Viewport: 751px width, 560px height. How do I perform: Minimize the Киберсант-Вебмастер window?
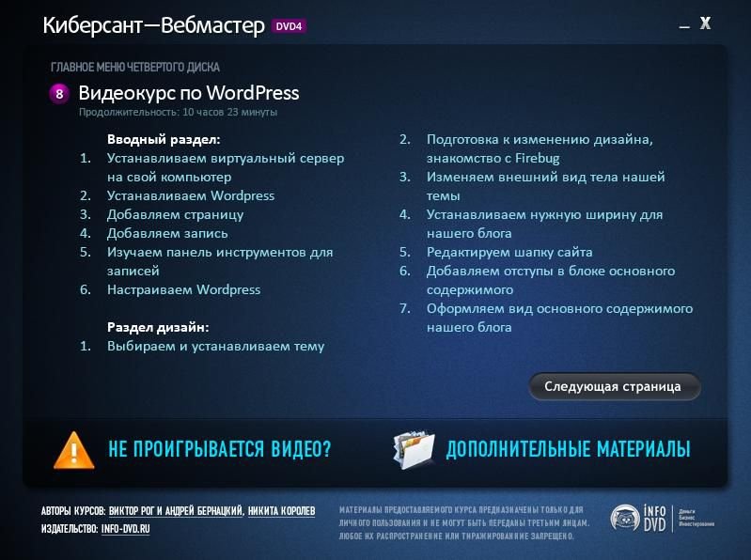(x=684, y=26)
